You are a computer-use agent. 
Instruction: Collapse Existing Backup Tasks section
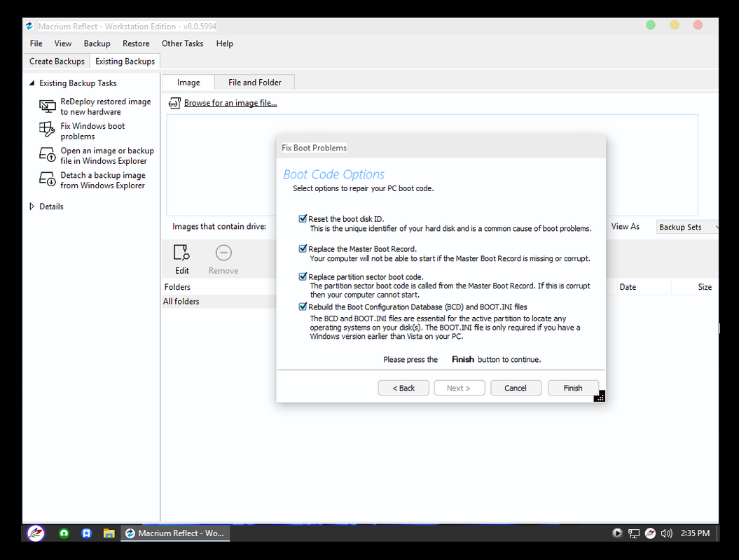pyautogui.click(x=32, y=83)
